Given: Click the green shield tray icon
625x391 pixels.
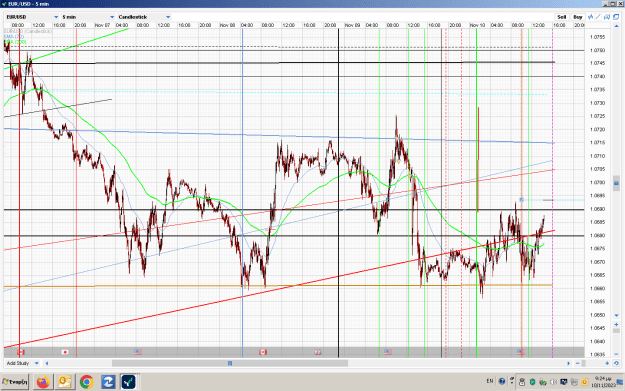Looking at the screenshot, I should (532, 382).
